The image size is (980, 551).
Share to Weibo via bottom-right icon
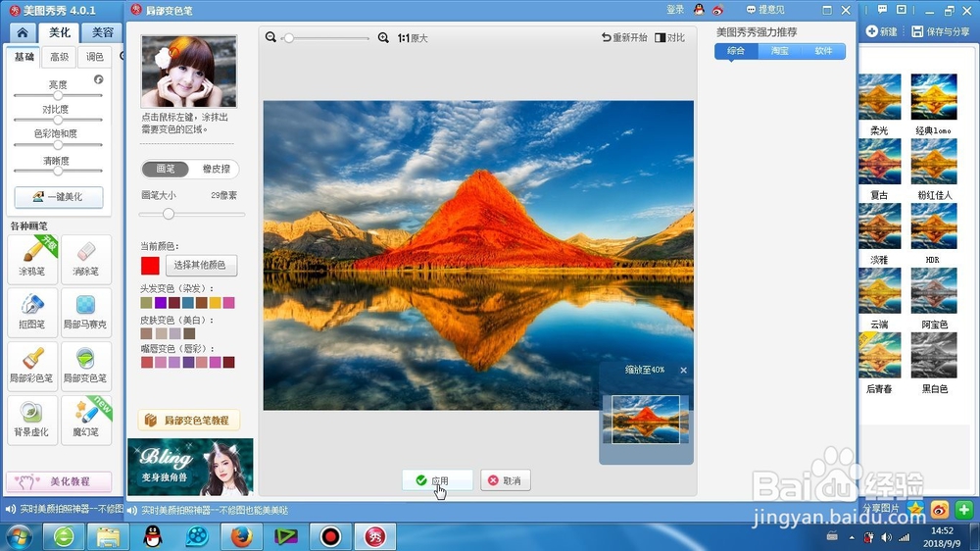pyautogui.click(x=940, y=510)
